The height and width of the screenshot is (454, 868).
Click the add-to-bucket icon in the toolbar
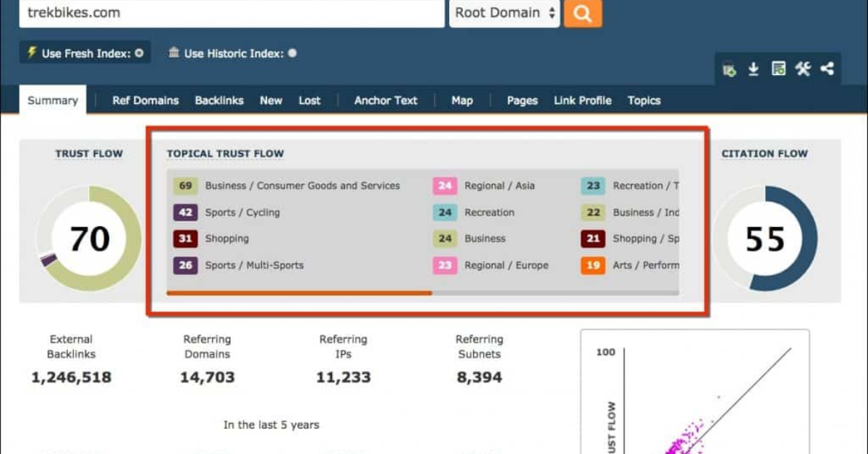tap(730, 69)
